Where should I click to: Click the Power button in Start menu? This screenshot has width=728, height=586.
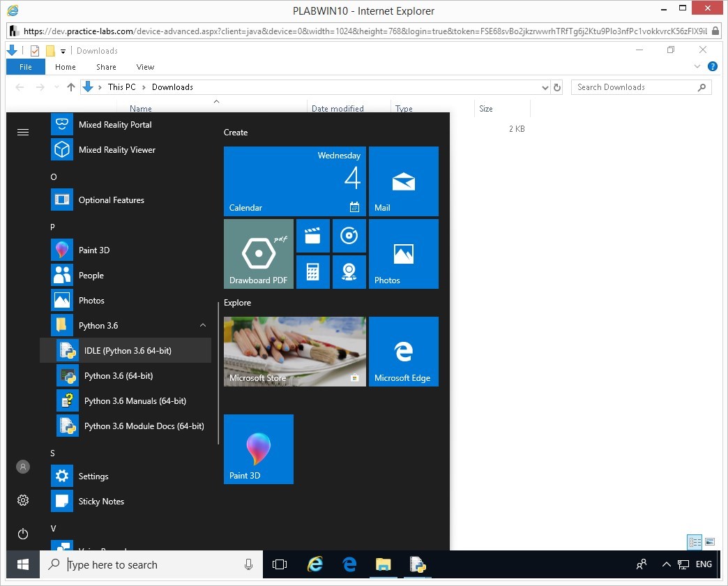(23, 534)
